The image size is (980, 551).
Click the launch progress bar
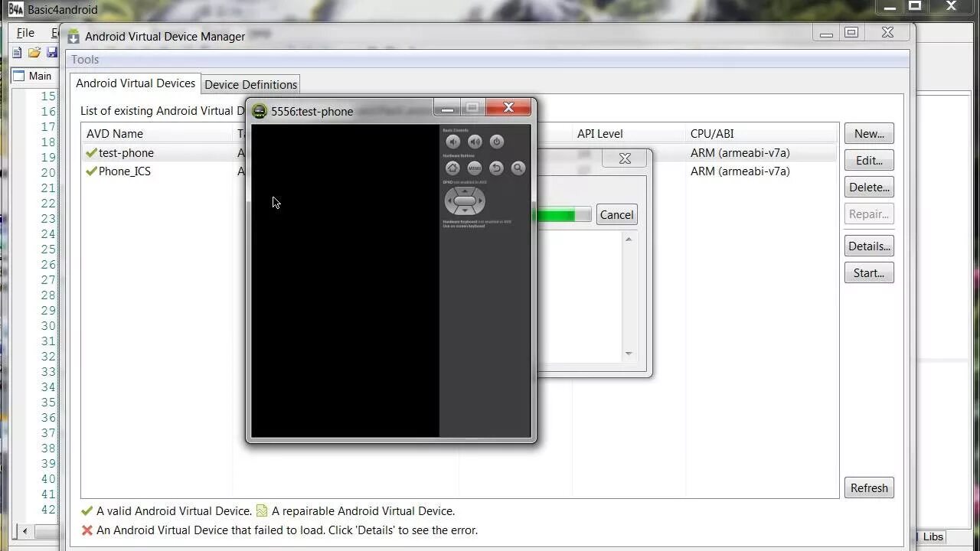click(564, 215)
